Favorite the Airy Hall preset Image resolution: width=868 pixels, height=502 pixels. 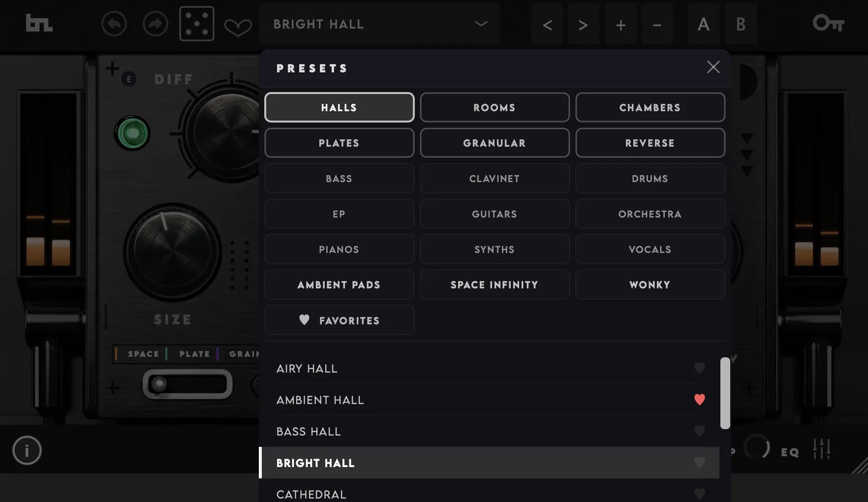(700, 368)
